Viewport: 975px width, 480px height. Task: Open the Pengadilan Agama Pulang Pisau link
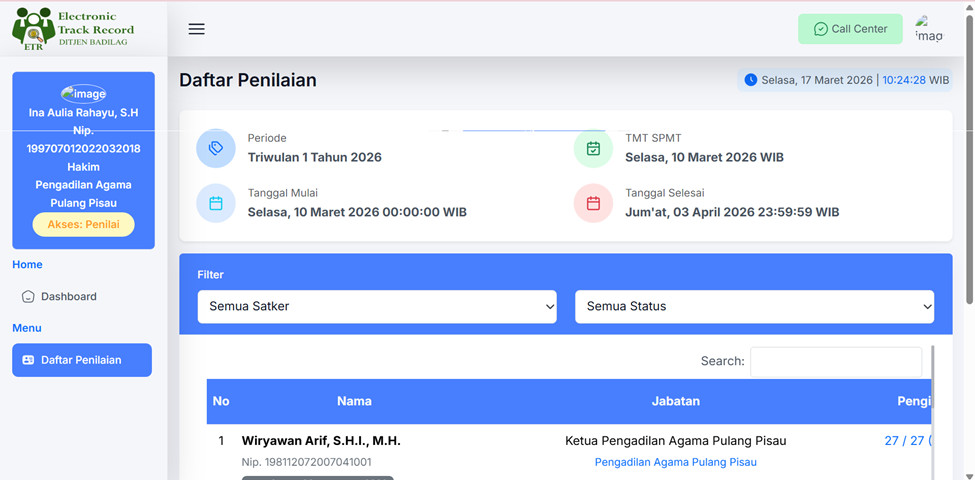point(675,462)
